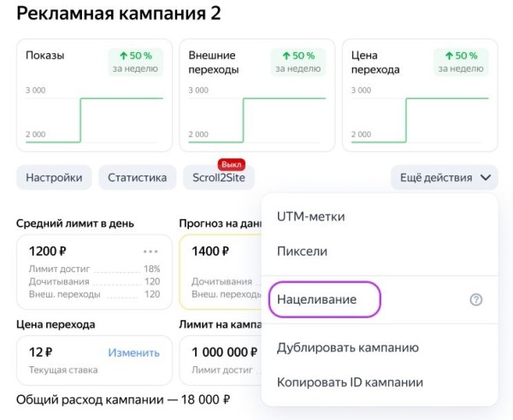
Task: Open the Настройки button
Action: [54, 178]
